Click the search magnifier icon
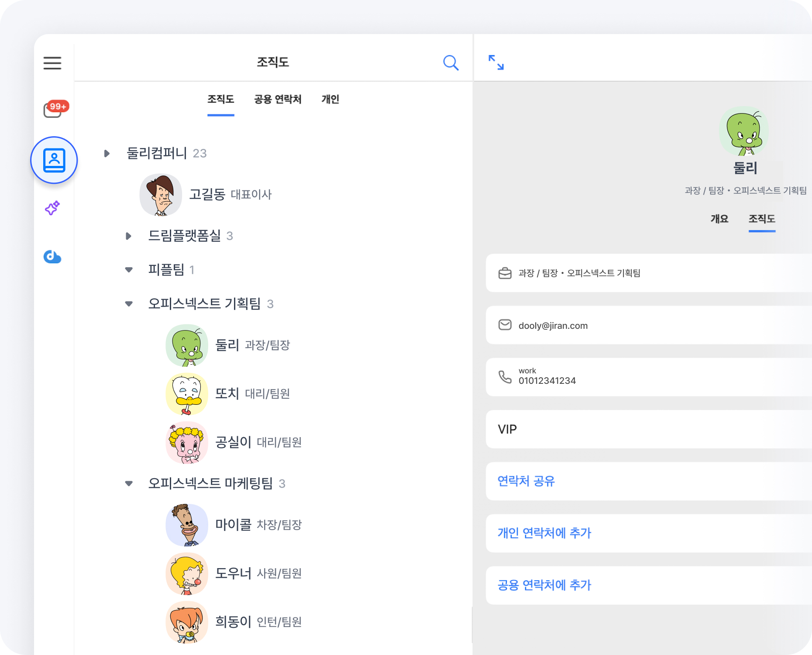The height and width of the screenshot is (655, 812). [451, 63]
